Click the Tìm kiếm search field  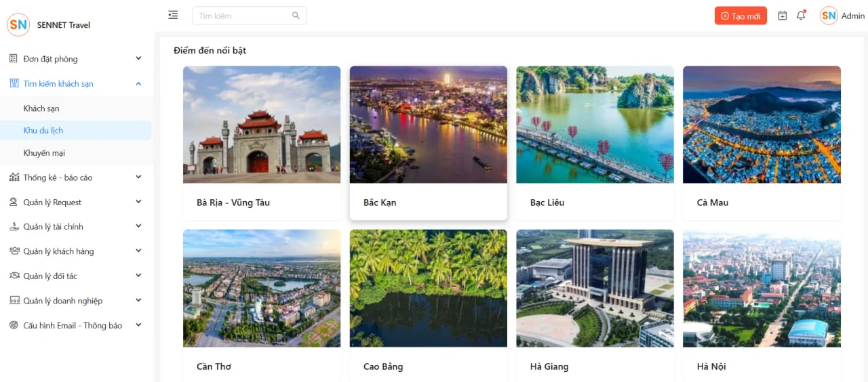(243, 16)
